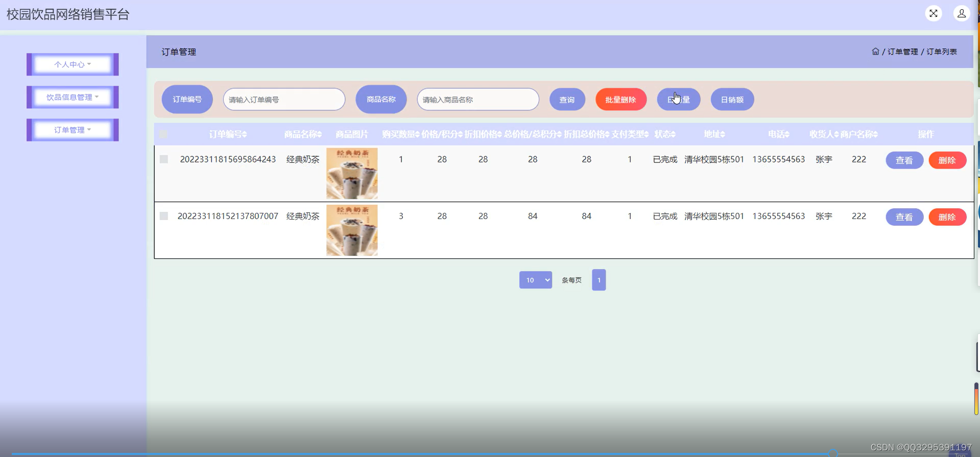980x457 pixels.
Task: Sort by 支付类型 column
Action: click(x=630, y=134)
